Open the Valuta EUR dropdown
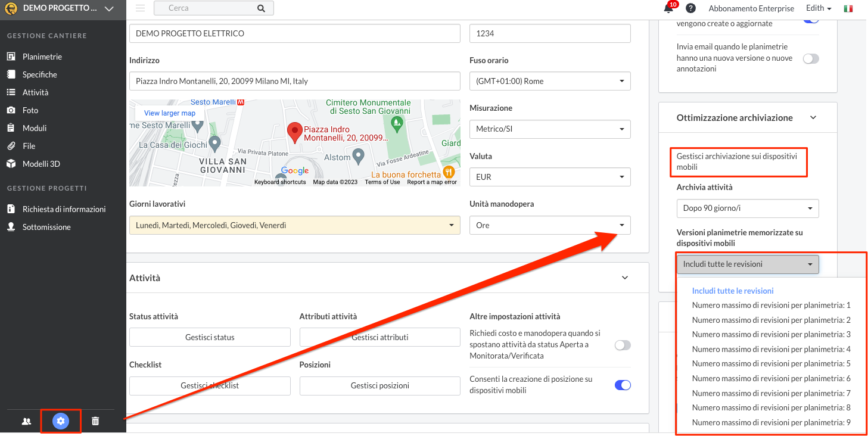 pyautogui.click(x=550, y=177)
